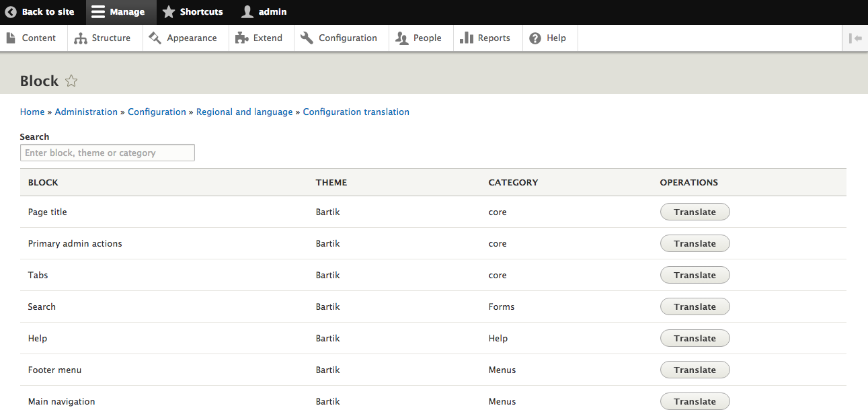Translate the Footer menu block

[x=695, y=370]
